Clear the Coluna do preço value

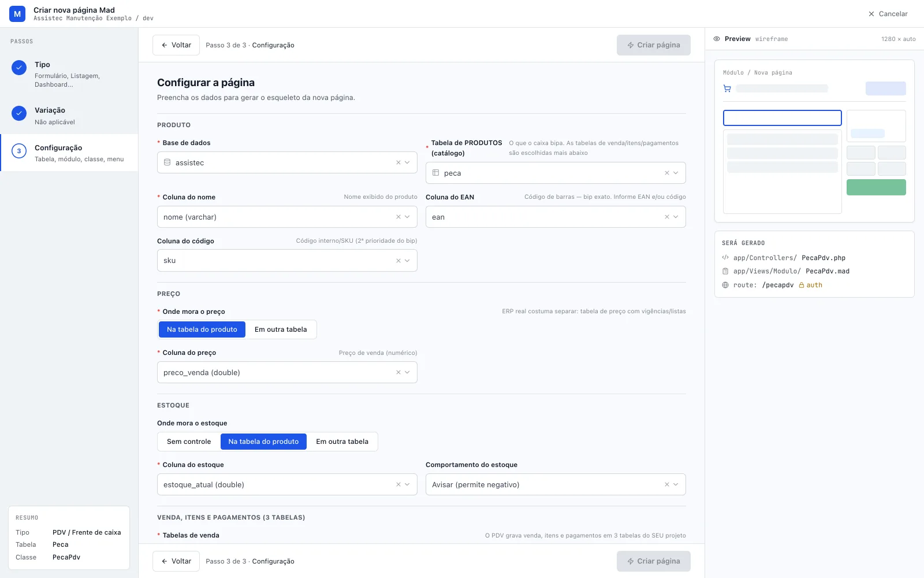tap(398, 372)
